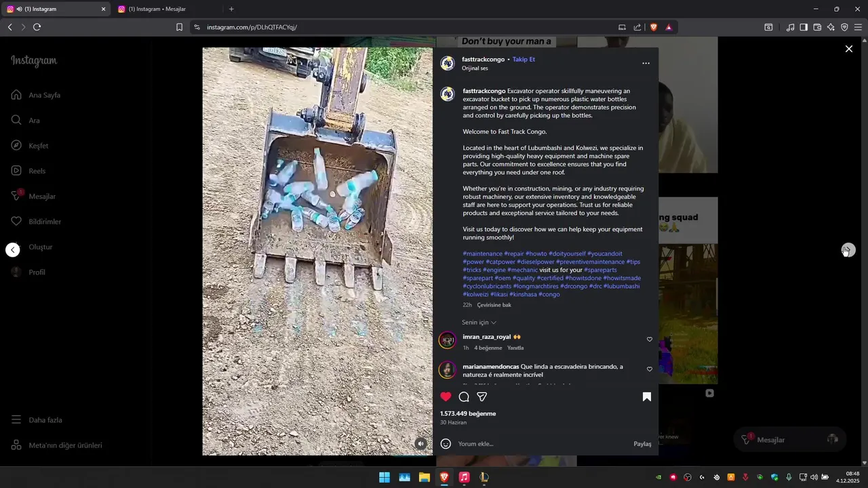
Task: Share this page via address bar icon
Action: point(637,27)
